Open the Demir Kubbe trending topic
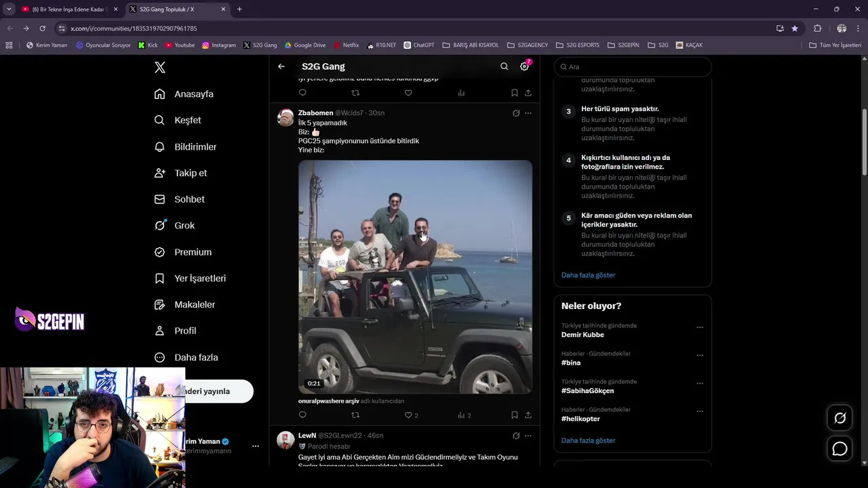This screenshot has height=488, width=868. pos(583,335)
